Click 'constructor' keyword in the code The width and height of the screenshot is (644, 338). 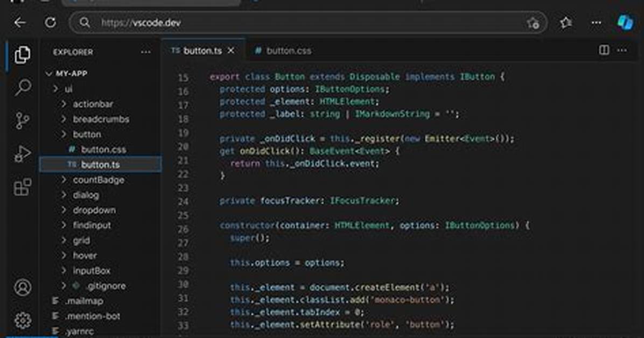point(247,225)
